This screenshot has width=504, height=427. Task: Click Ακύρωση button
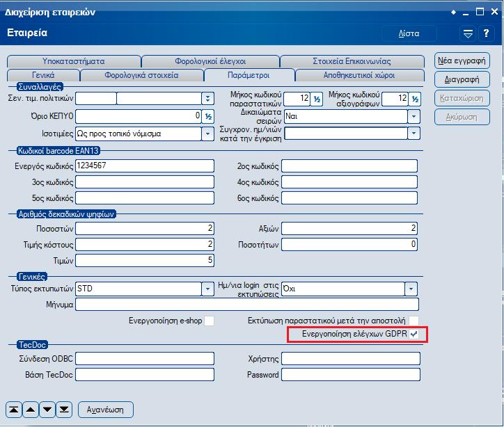(x=462, y=117)
